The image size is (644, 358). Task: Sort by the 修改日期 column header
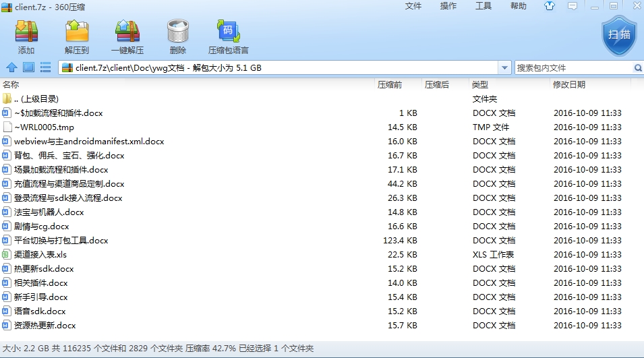click(x=569, y=85)
